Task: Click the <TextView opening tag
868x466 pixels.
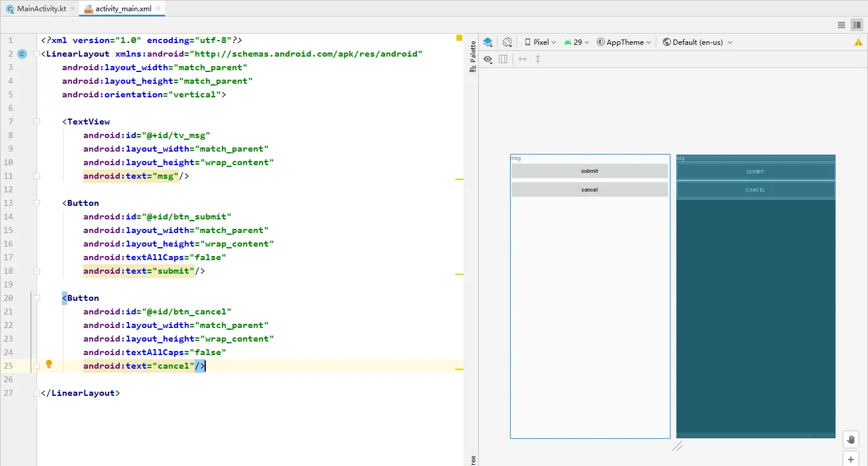Action: tap(86, 122)
